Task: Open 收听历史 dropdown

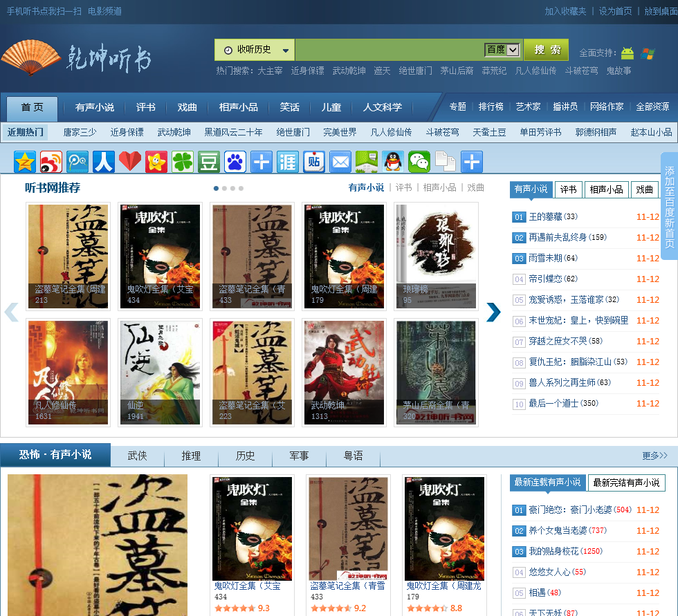Action: (255, 50)
